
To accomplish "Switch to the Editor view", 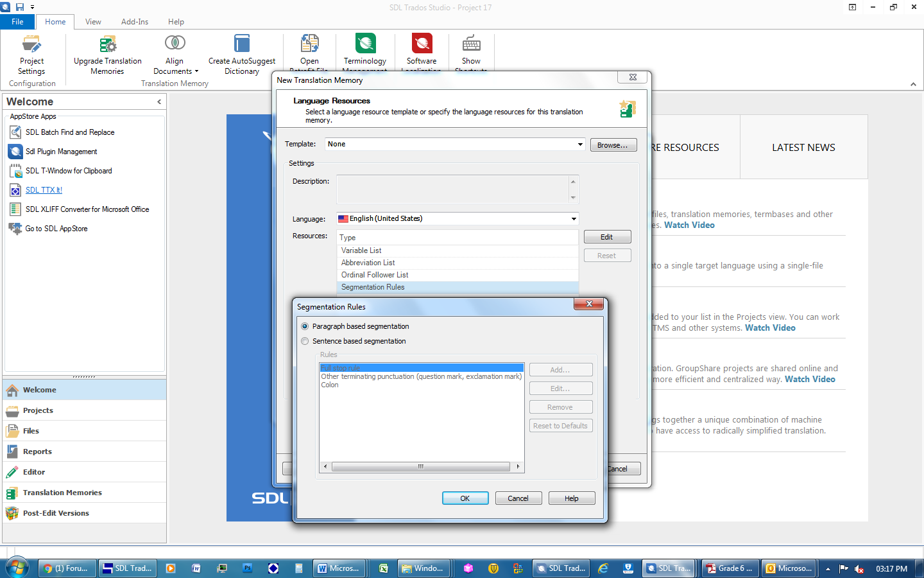I will coord(85,472).
